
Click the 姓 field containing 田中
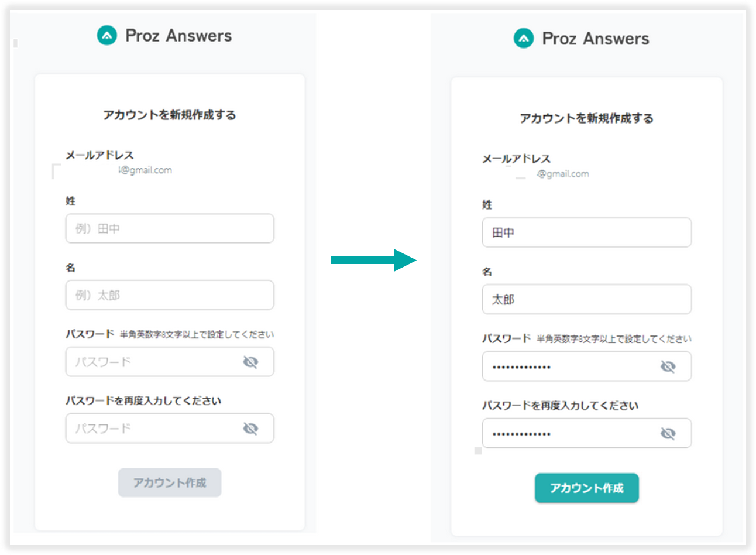[x=586, y=232]
